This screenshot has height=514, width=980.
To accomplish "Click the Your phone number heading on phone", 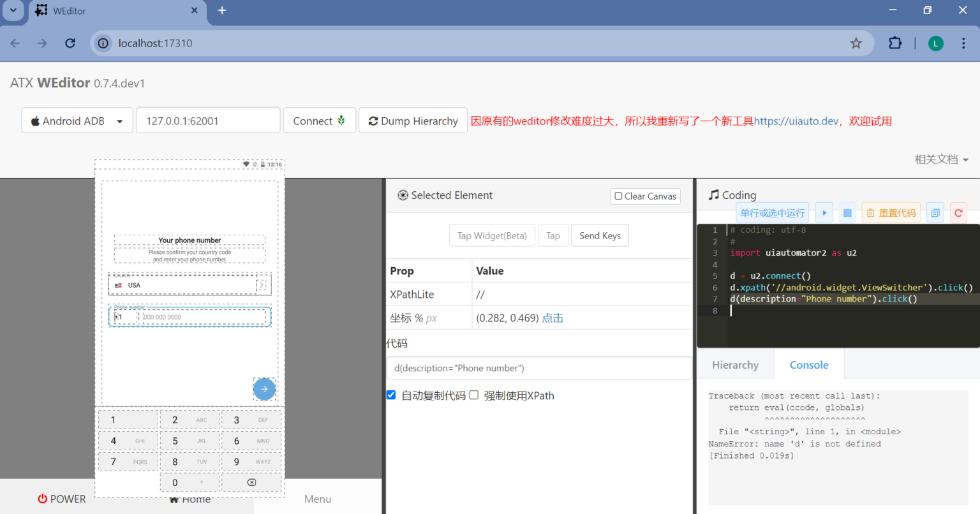I will (x=189, y=240).
